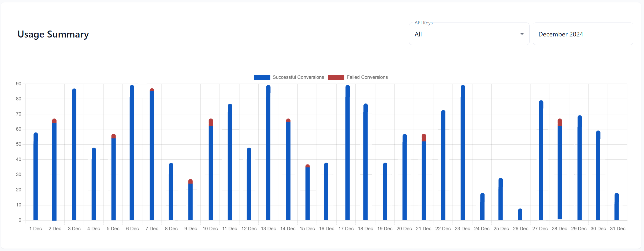Image resolution: width=644 pixels, height=251 pixels.
Task: Click the 14 Dec axis label
Action: pyautogui.click(x=288, y=229)
